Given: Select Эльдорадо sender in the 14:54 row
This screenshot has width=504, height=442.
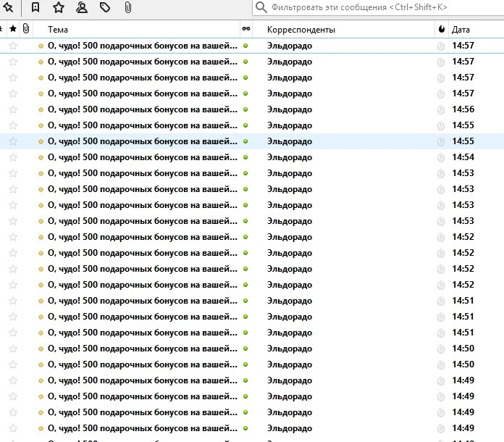Looking at the screenshot, I should pos(289,157).
